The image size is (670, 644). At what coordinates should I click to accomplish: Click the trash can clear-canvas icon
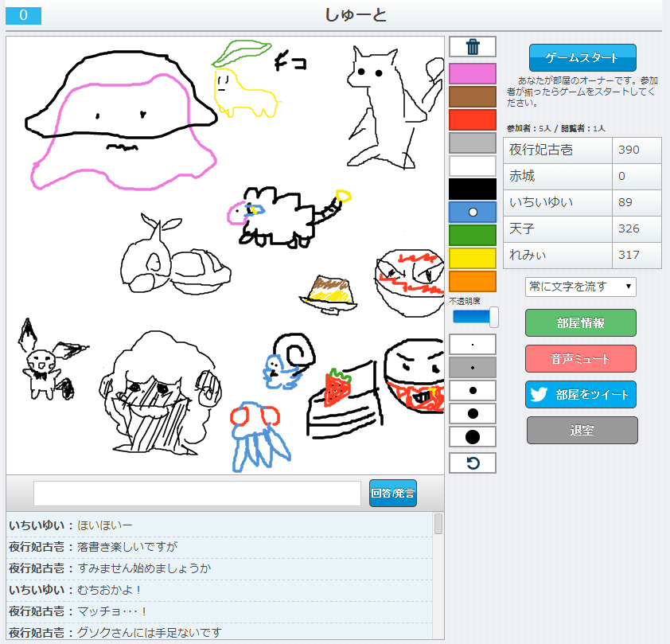473,47
